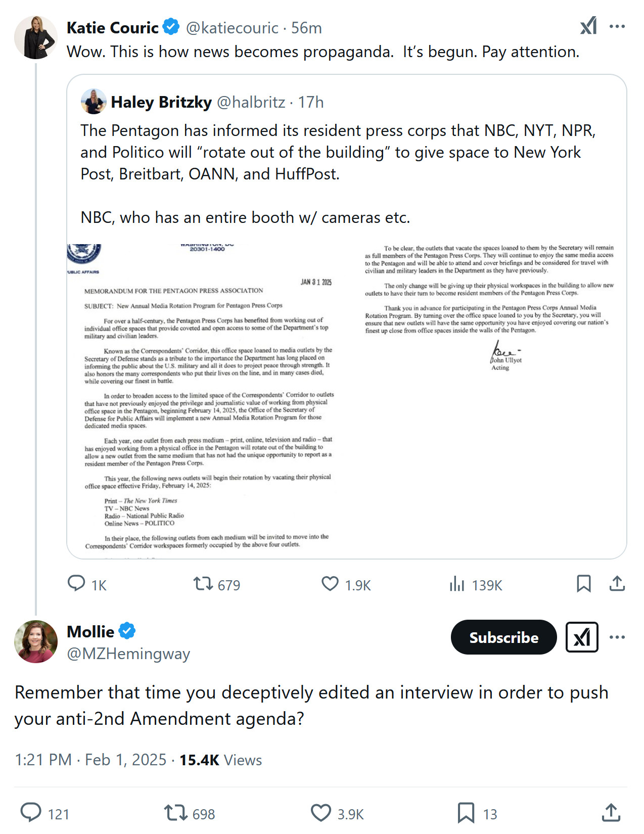This screenshot has width=644, height=834.
Task: Open more options menu on Katie Couric's post
Action: click(x=617, y=26)
